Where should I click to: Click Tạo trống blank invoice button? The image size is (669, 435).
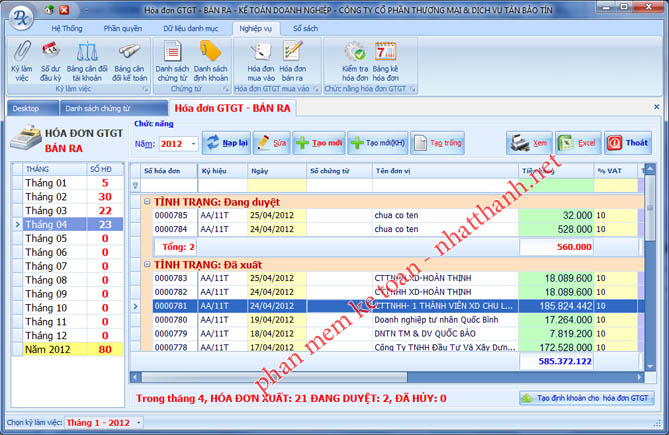(437, 143)
